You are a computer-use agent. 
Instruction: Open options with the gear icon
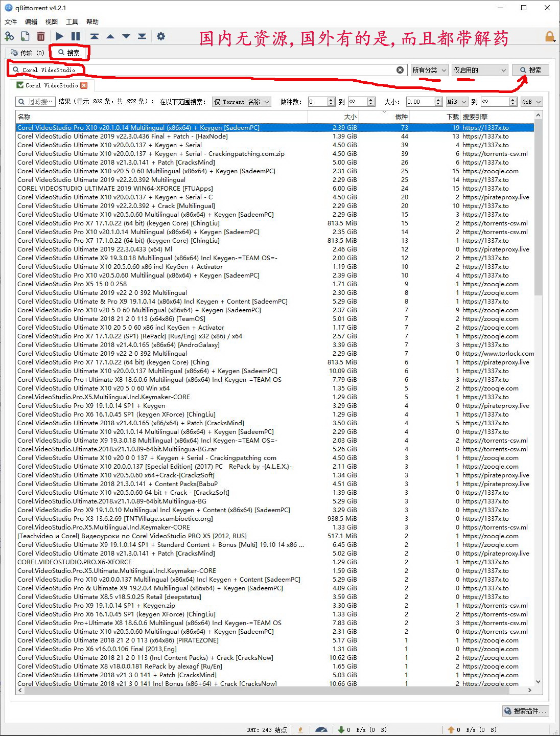coord(161,36)
